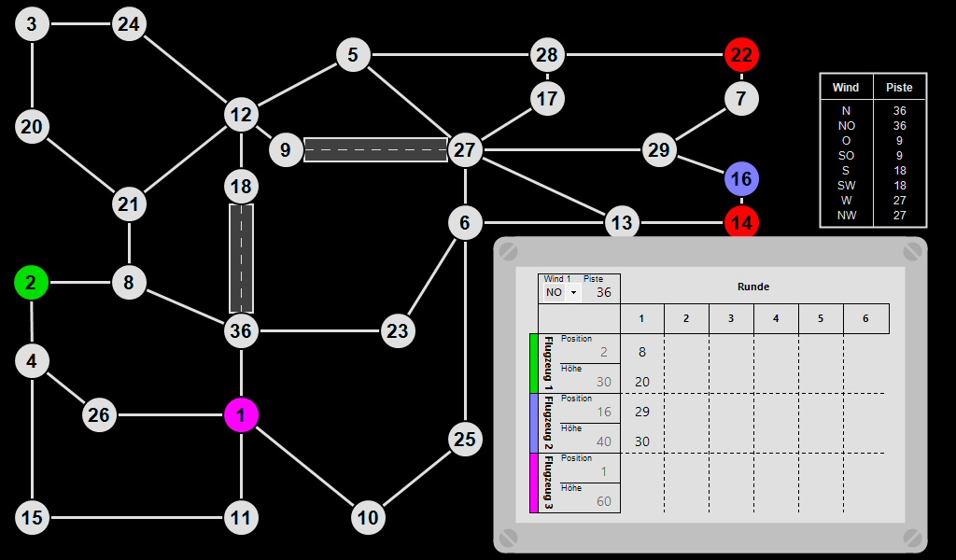956x560 pixels.
Task: Click waypoint node 36
Action: (242, 330)
